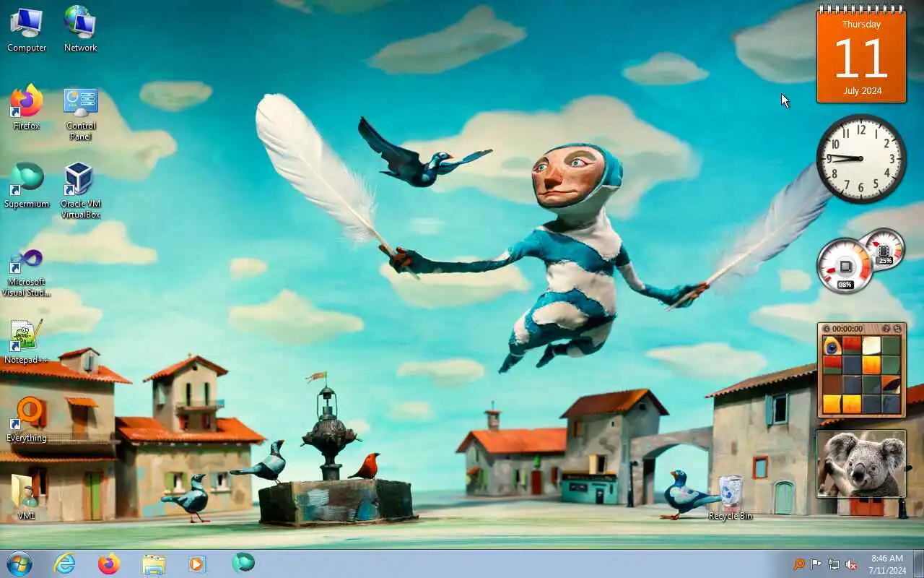
Task: Select the Notepad++ desktop shortcut
Action: [x=27, y=342]
